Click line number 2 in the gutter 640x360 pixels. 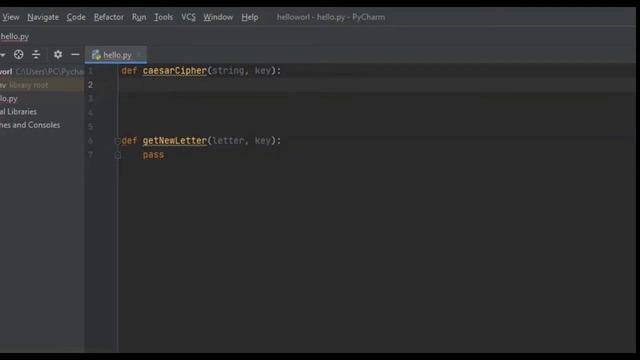coord(91,85)
